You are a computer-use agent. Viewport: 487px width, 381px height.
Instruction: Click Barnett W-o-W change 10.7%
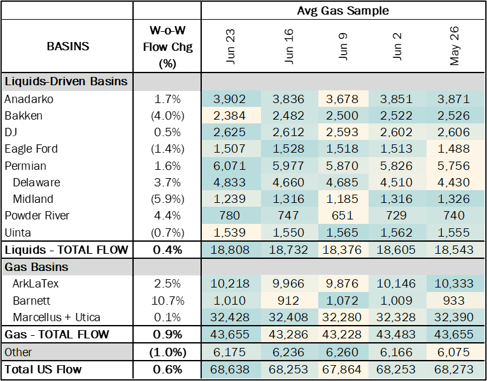(167, 301)
